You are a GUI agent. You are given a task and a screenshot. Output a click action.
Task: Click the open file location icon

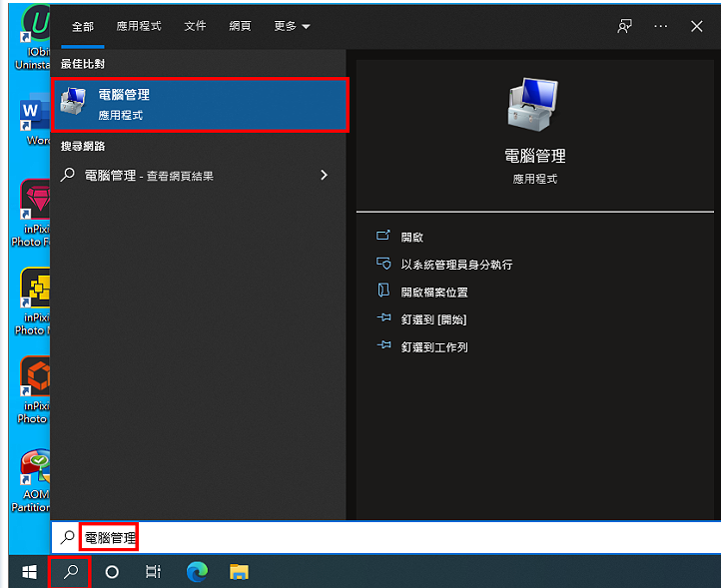tap(383, 291)
